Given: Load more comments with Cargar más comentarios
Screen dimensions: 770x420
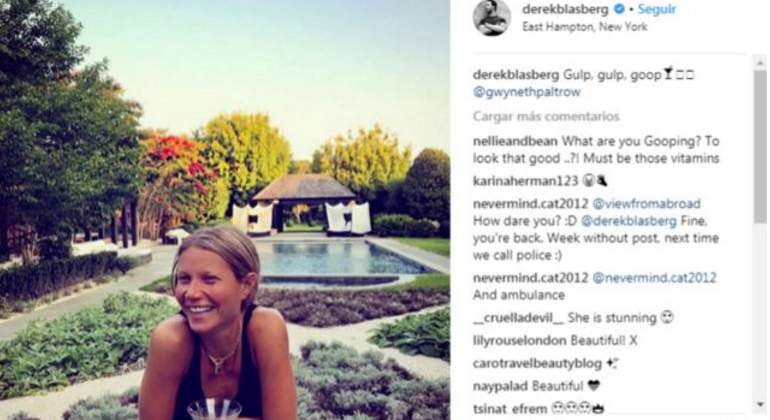Looking at the screenshot, I should 546,116.
